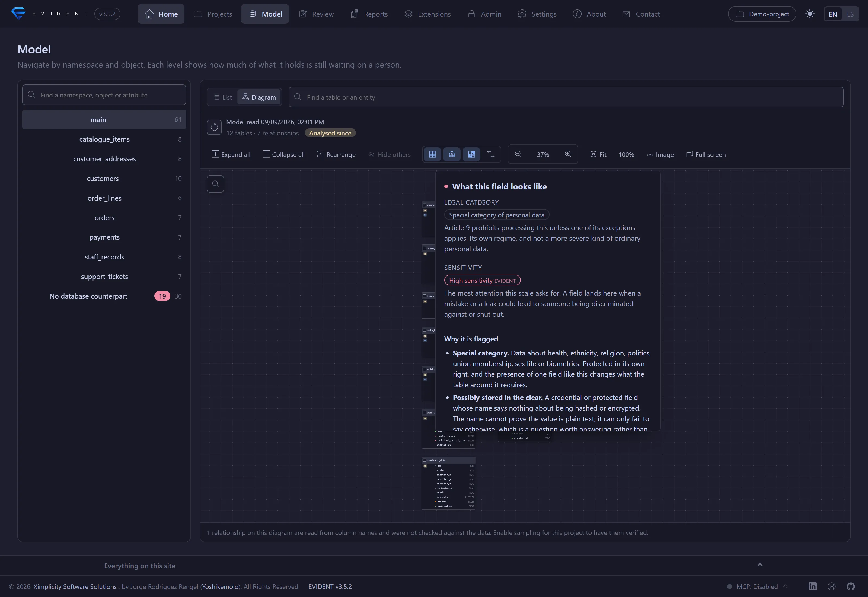Image resolution: width=868 pixels, height=597 pixels.
Task: Open the Settings nav tab
Action: tap(537, 14)
